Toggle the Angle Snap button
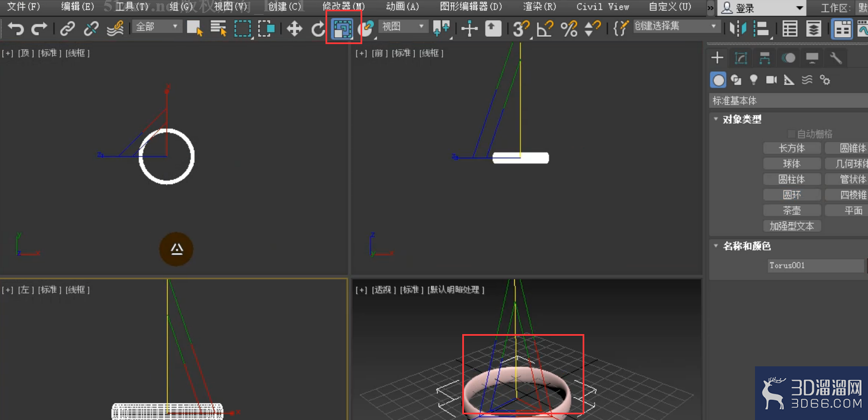 pos(545,29)
